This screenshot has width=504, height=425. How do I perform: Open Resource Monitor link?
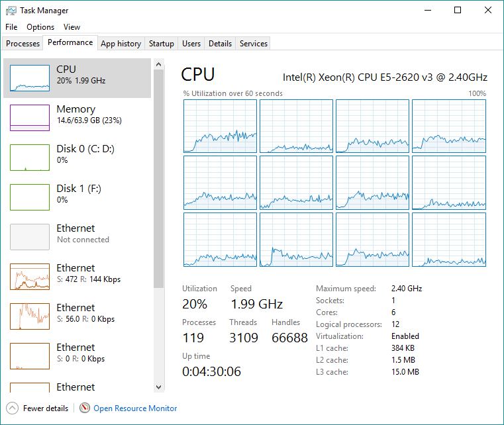[135, 408]
